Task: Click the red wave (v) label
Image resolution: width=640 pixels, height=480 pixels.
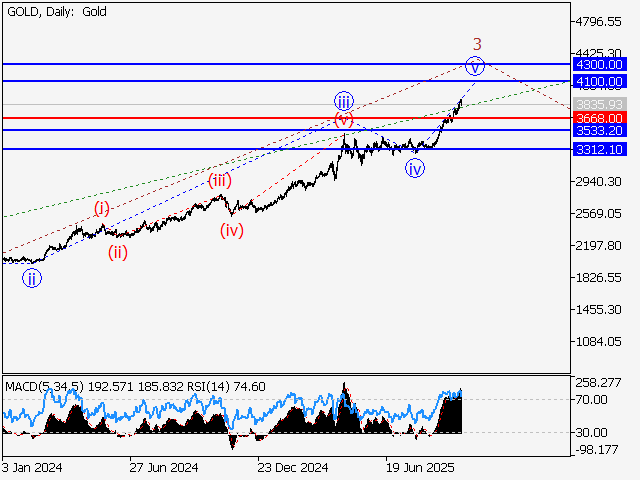Action: click(x=344, y=120)
